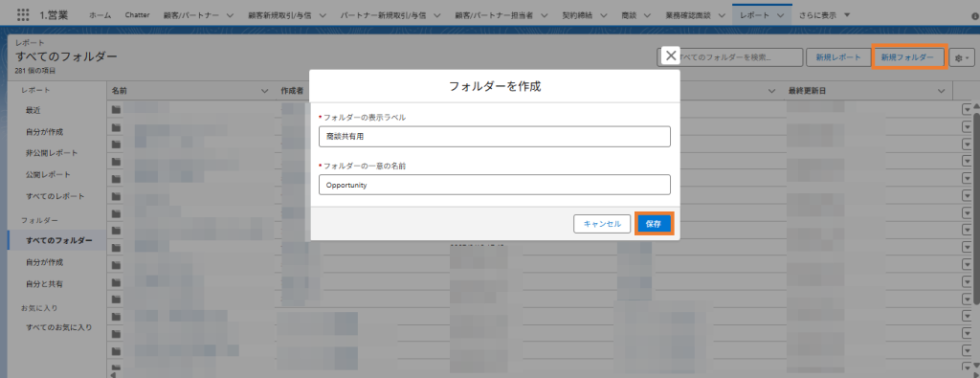Close the フォルダーを作成 dialog with the X
This screenshot has width=980, height=378.
pos(671,56)
